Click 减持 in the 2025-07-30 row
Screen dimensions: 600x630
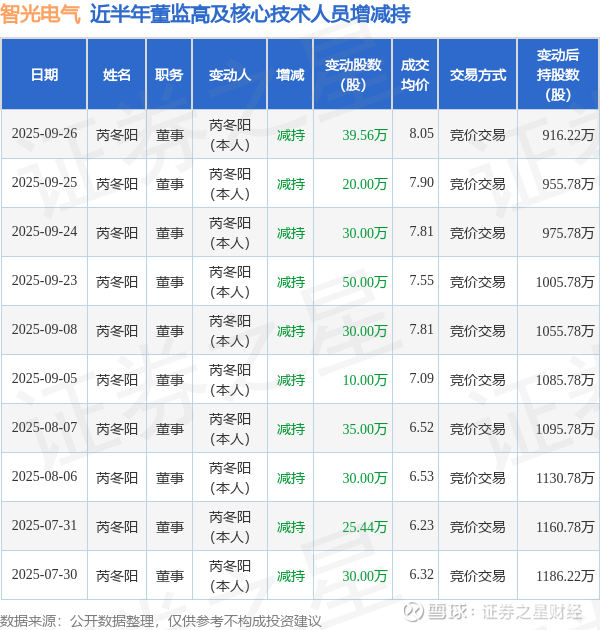tap(291, 576)
